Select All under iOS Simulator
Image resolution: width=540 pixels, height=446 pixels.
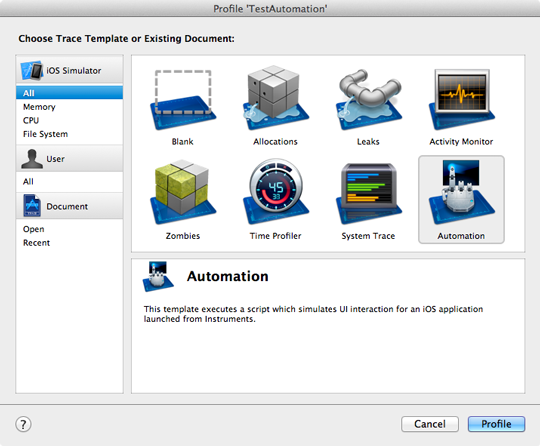pyautogui.click(x=69, y=93)
